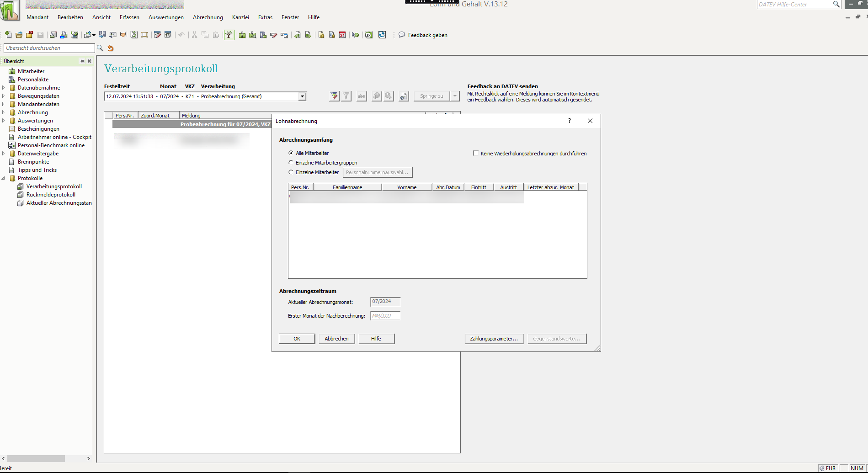This screenshot has width=868, height=473.
Task: Select the Alle Mitarbeiter radio option
Action: pos(291,153)
